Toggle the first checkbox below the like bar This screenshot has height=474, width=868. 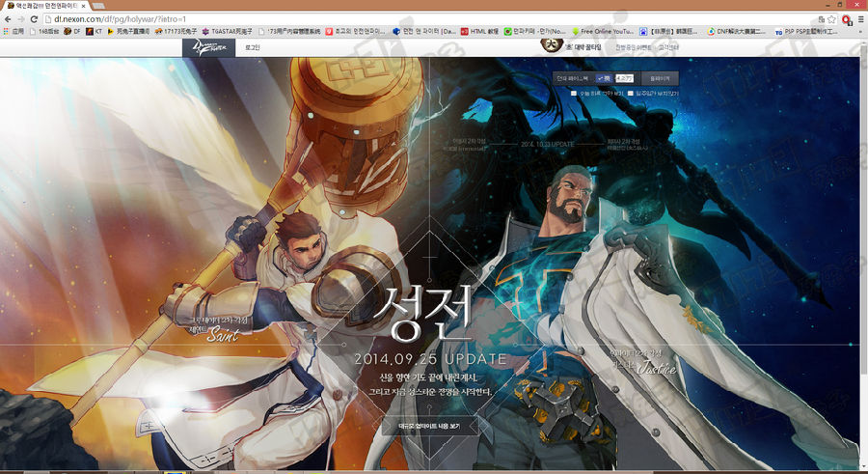[x=574, y=93]
